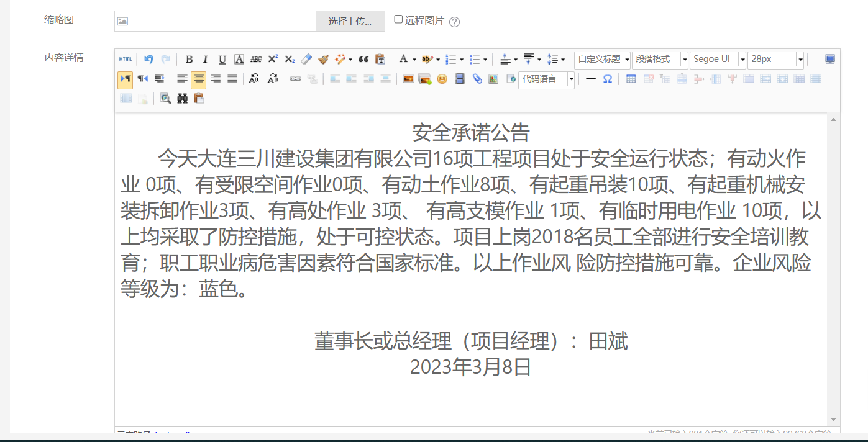
Task: Convert selection to uppercase
Action: coord(254,79)
